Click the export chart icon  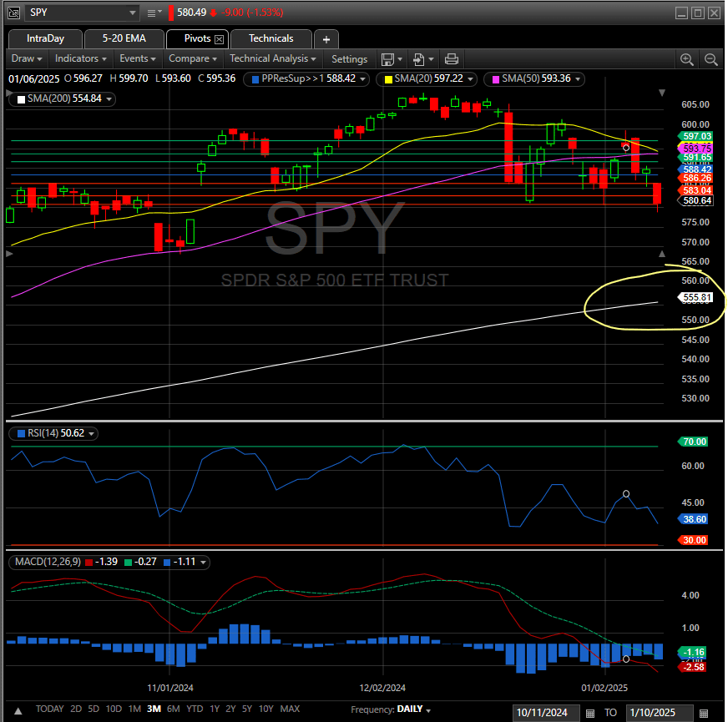(419, 59)
